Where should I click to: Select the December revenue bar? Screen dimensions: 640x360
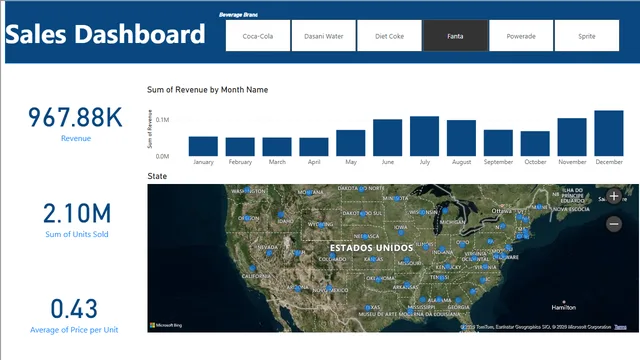(x=609, y=133)
